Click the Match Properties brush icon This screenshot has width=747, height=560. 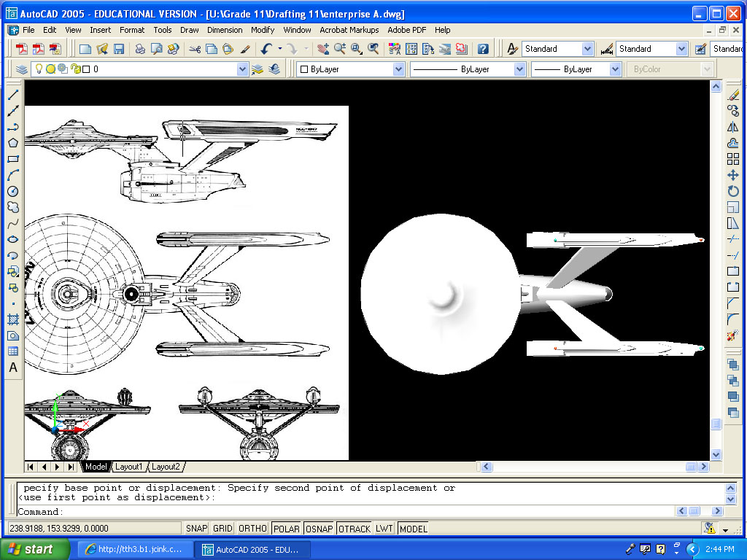[245, 49]
